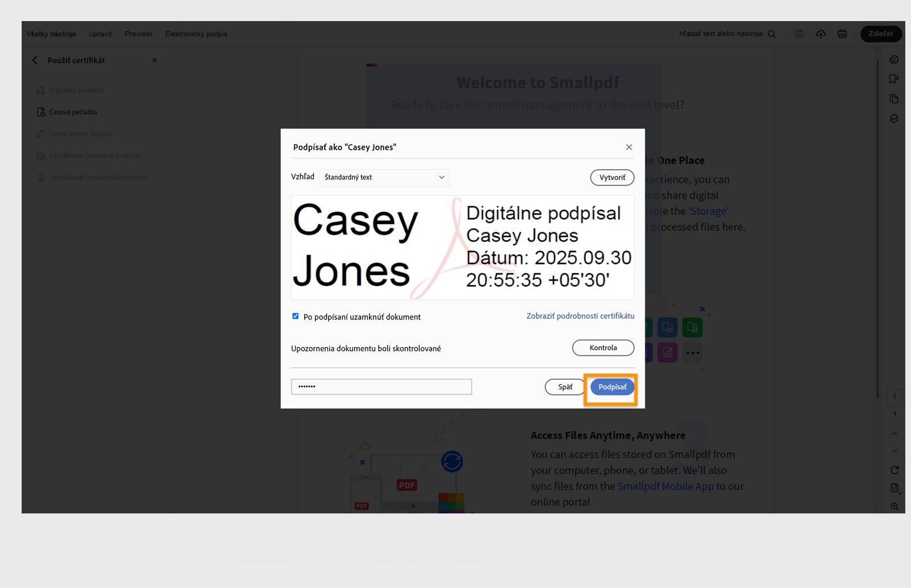Viewport: 911px width, 588px height.
Task: Click the Vytvoriť appearance button
Action: (x=612, y=178)
